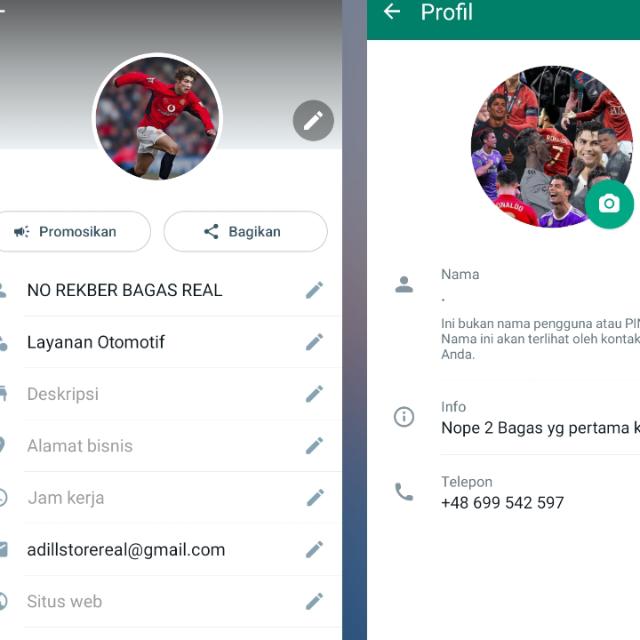This screenshot has height=640, width=640.
Task: Edit the email adillstorereal@gmail.com with pencil
Action: coord(314,550)
